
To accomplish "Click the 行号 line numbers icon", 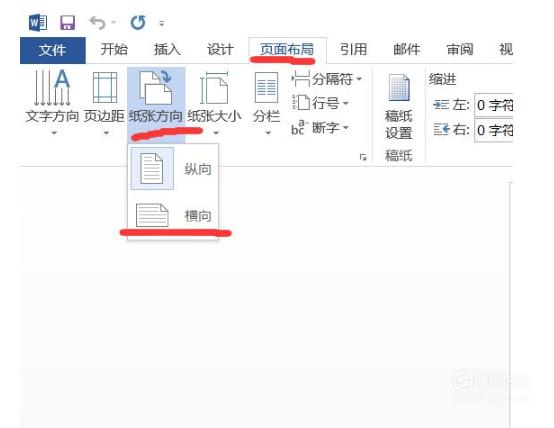I will [301, 103].
